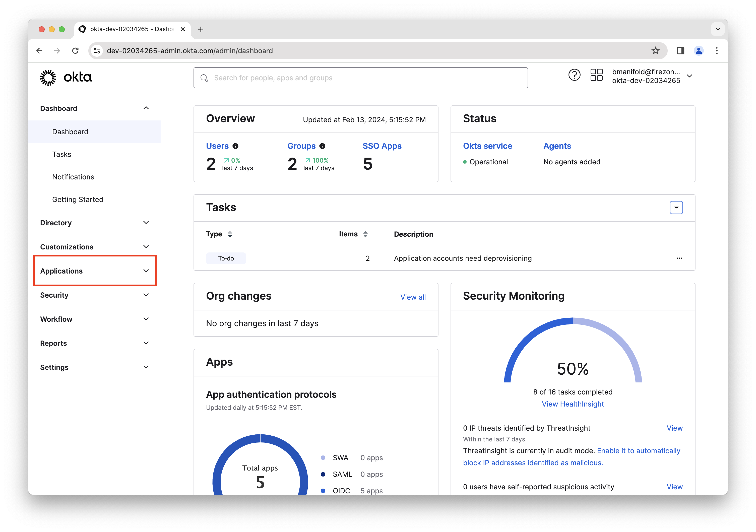Select Notifications in the sidebar
Screen dimensions: 756x532
pos(73,177)
